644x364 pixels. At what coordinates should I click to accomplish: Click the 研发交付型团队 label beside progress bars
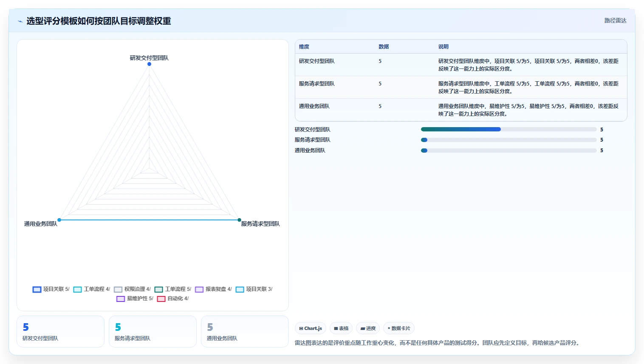(312, 129)
